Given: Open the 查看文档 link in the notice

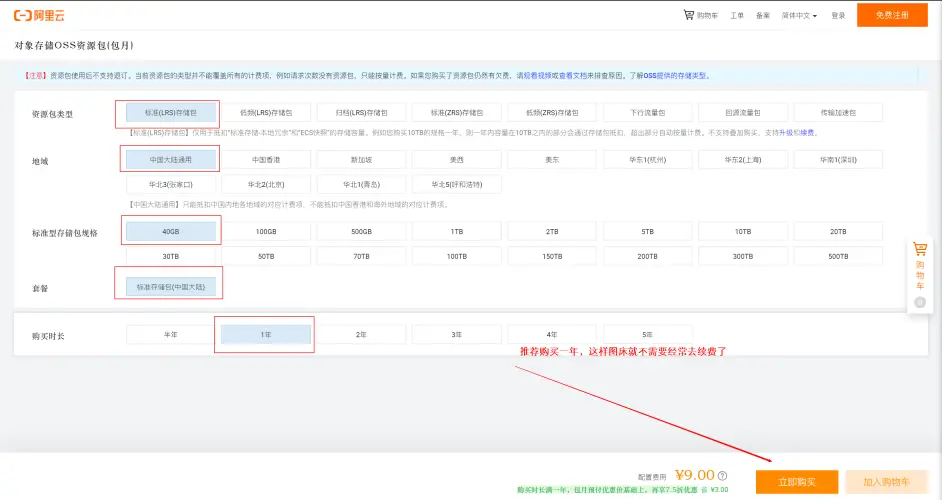Looking at the screenshot, I should [573, 76].
